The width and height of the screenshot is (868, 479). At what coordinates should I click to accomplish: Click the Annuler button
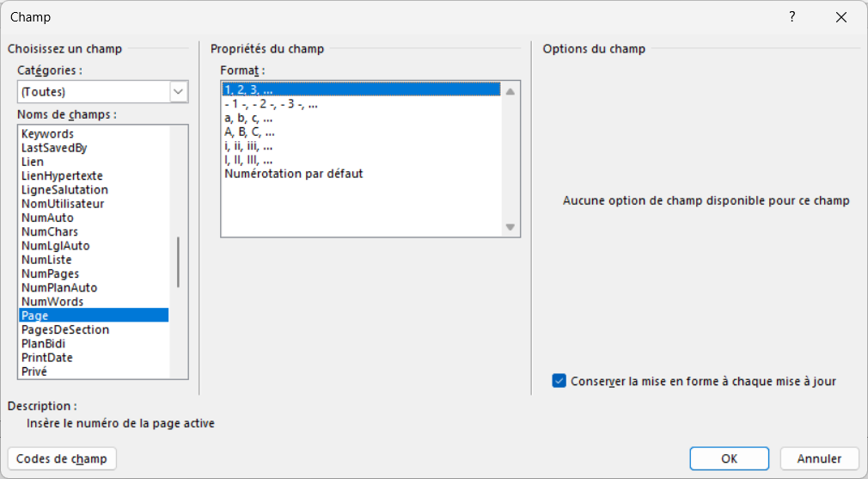[819, 458]
